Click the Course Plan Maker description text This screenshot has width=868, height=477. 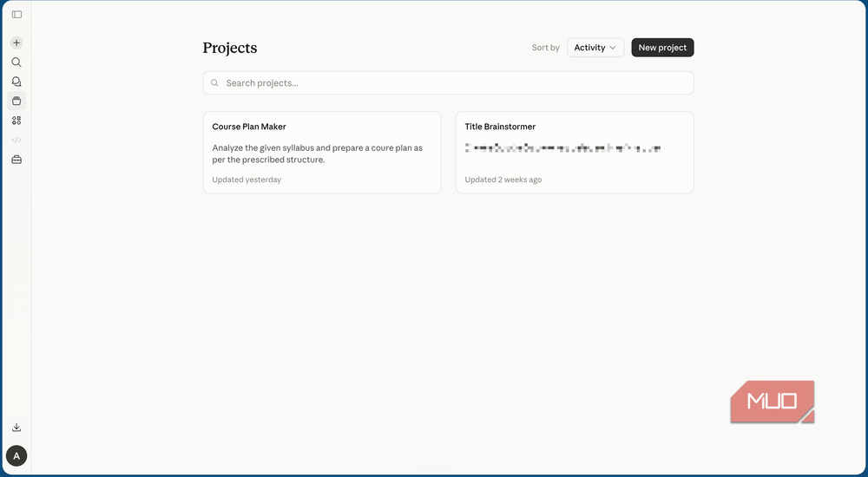pos(317,154)
